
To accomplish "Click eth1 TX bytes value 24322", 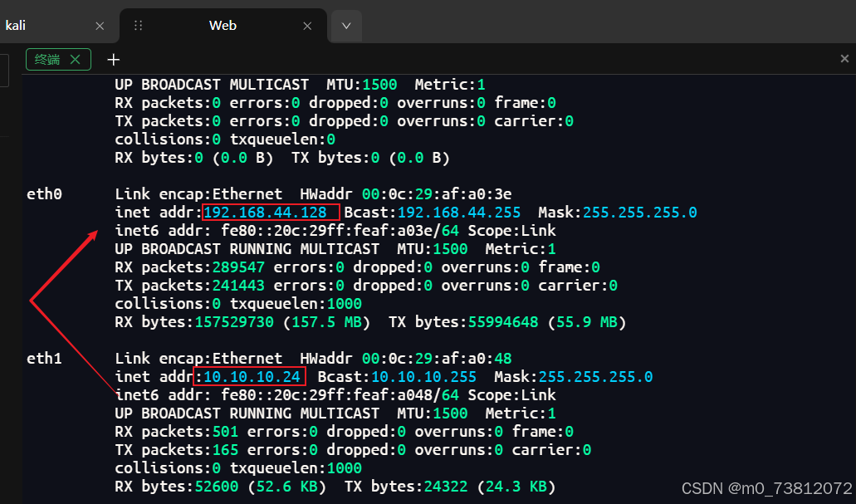I will (x=446, y=487).
